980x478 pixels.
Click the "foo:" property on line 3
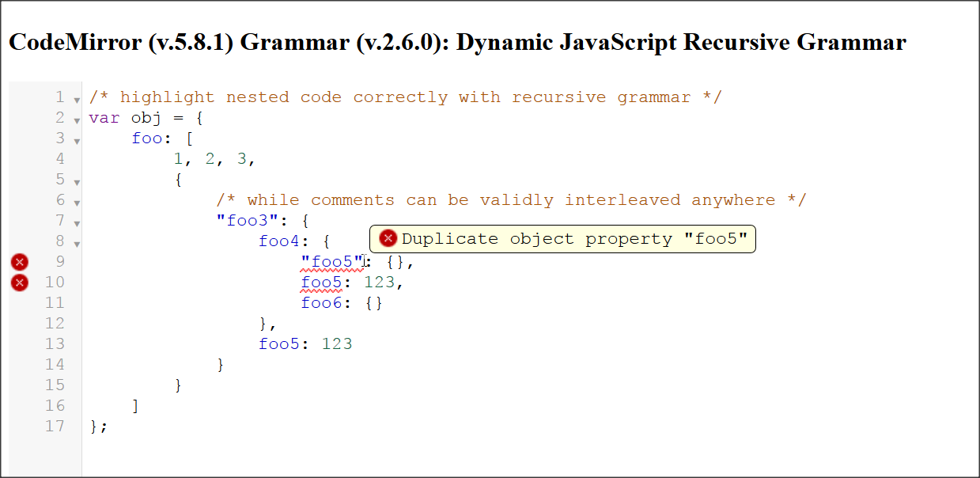(x=152, y=138)
